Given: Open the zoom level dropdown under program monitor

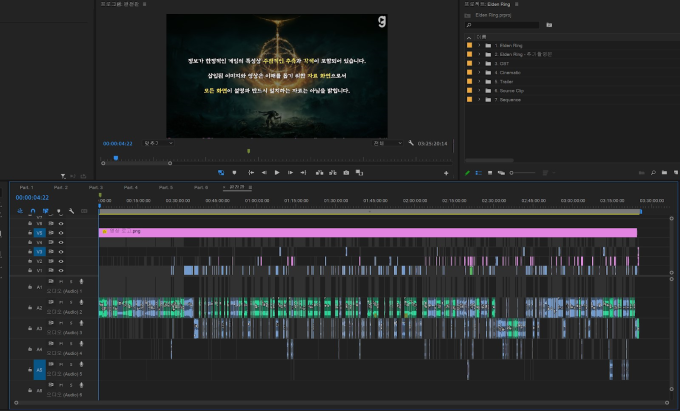Looking at the screenshot, I should 158,143.
